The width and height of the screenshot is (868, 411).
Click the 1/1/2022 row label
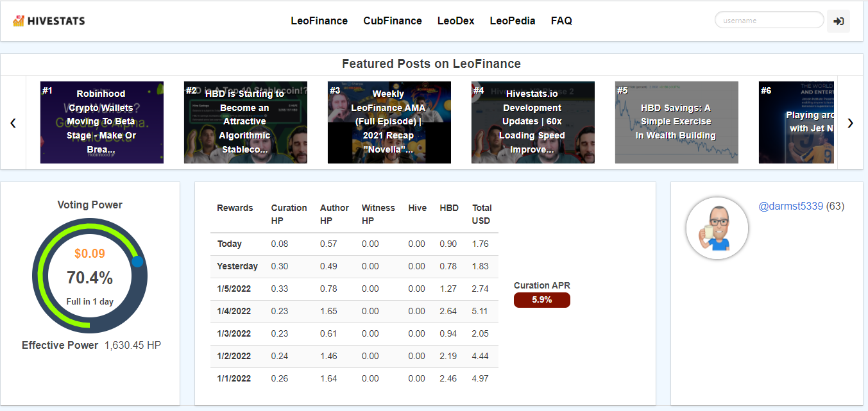click(234, 378)
